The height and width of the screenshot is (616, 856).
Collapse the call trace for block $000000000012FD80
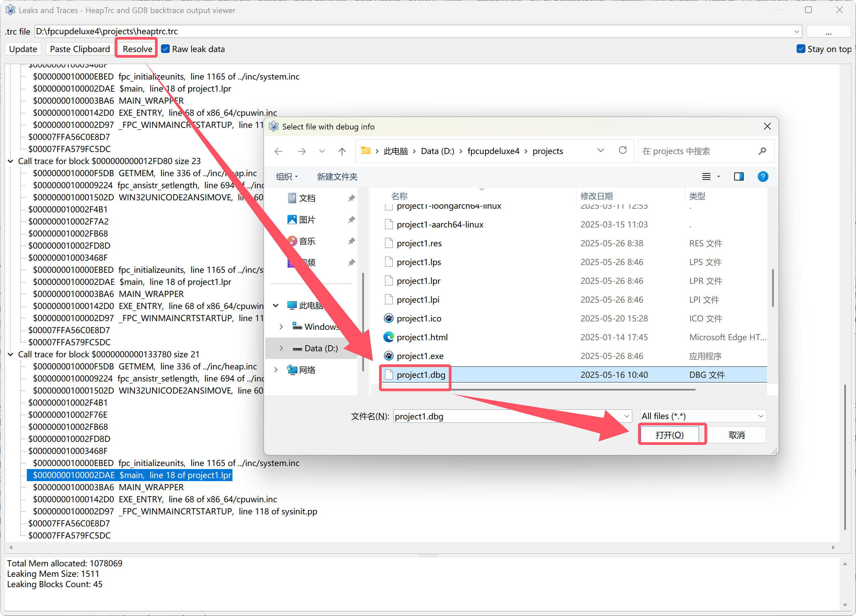click(x=11, y=161)
